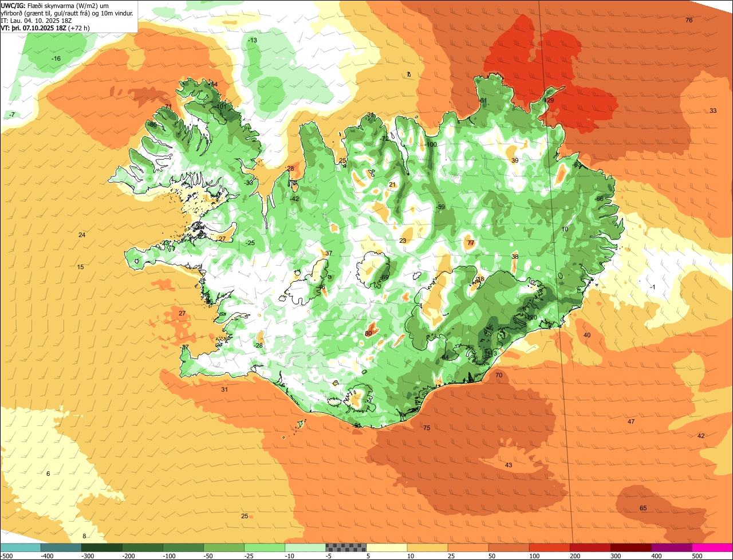
Task: Click the -400 to -300 teal legend swatch
Action: pyautogui.click(x=61, y=547)
